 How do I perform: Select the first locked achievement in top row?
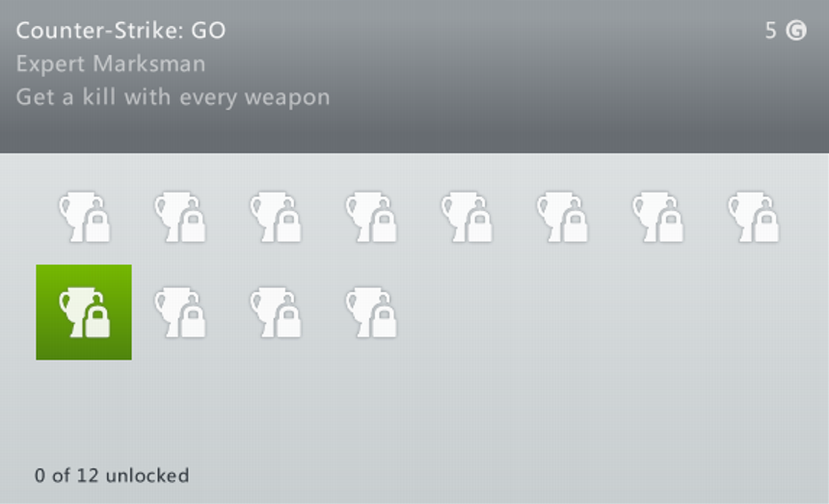click(x=84, y=217)
